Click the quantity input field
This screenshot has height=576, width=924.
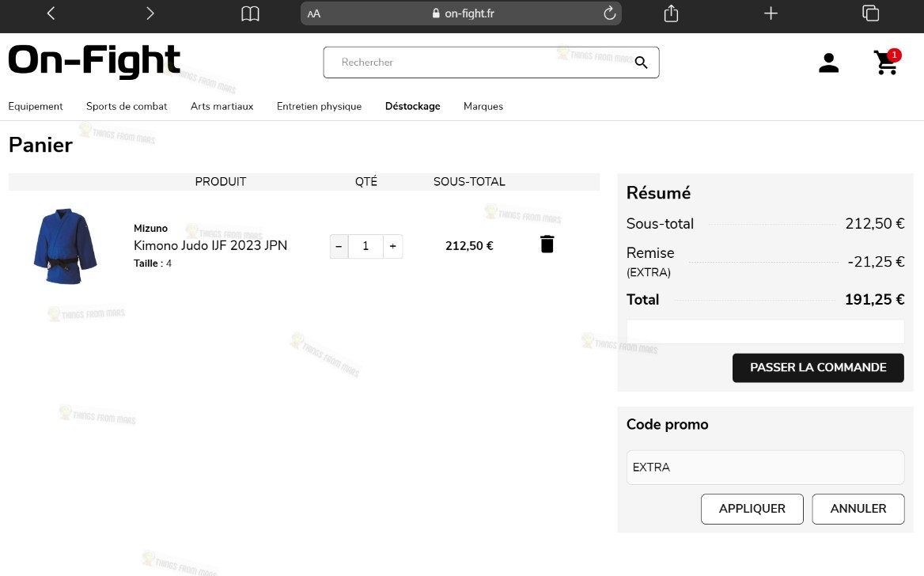click(x=366, y=246)
